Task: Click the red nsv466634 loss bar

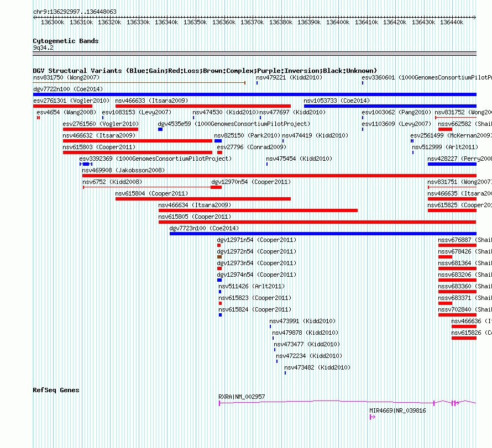Action: point(258,210)
